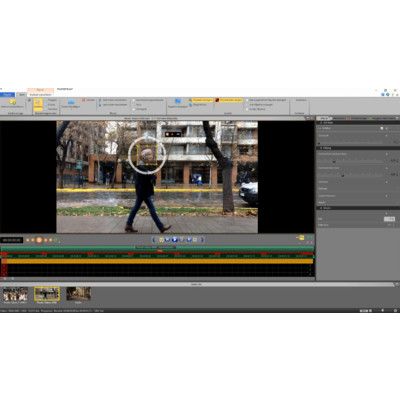Click the light value field in the bottom properties section
This screenshot has width=400, height=400.
[389, 219]
